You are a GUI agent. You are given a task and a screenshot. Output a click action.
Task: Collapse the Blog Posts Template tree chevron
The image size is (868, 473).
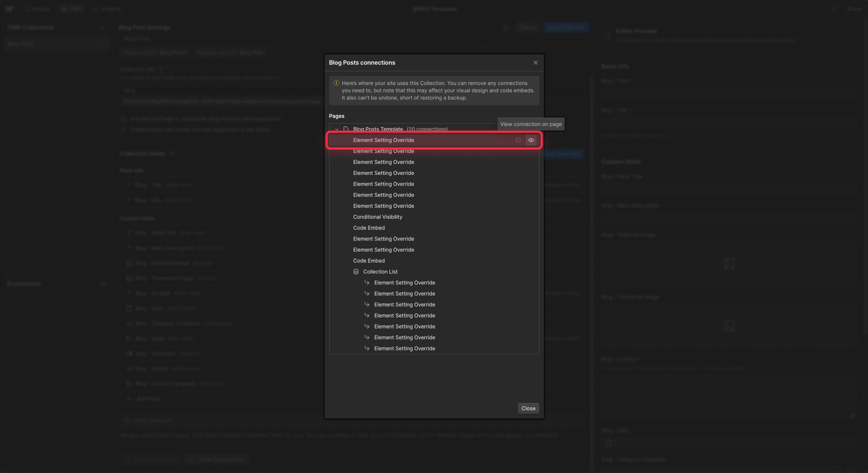click(x=336, y=129)
